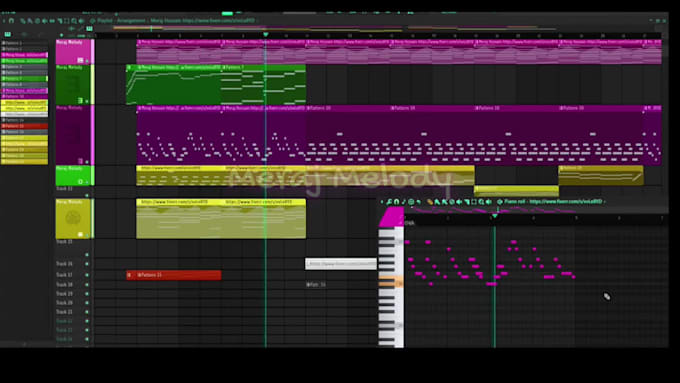This screenshot has height=383, width=680.
Task: Click the pink color bar of first track
Action: click(x=92, y=52)
